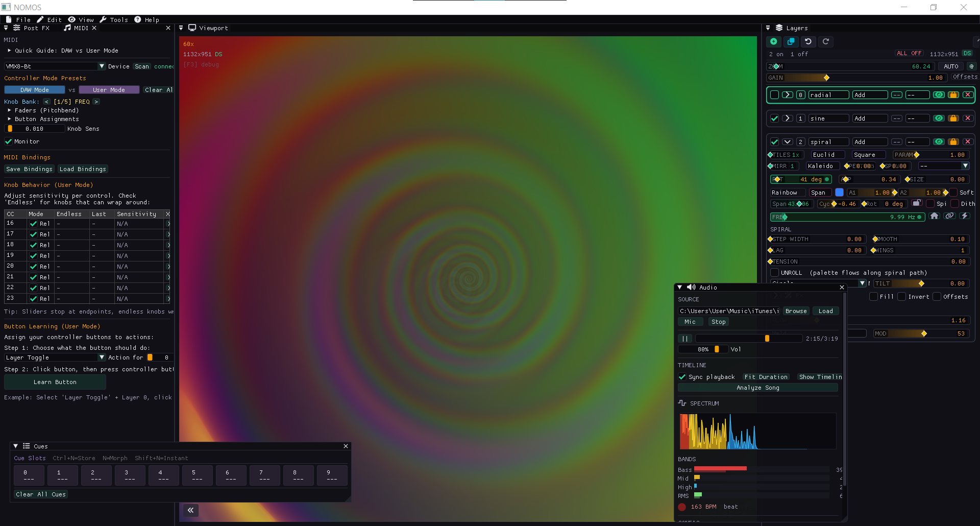The width and height of the screenshot is (980, 526).
Task: Collapse the spiral layer chevron
Action: pos(788,141)
